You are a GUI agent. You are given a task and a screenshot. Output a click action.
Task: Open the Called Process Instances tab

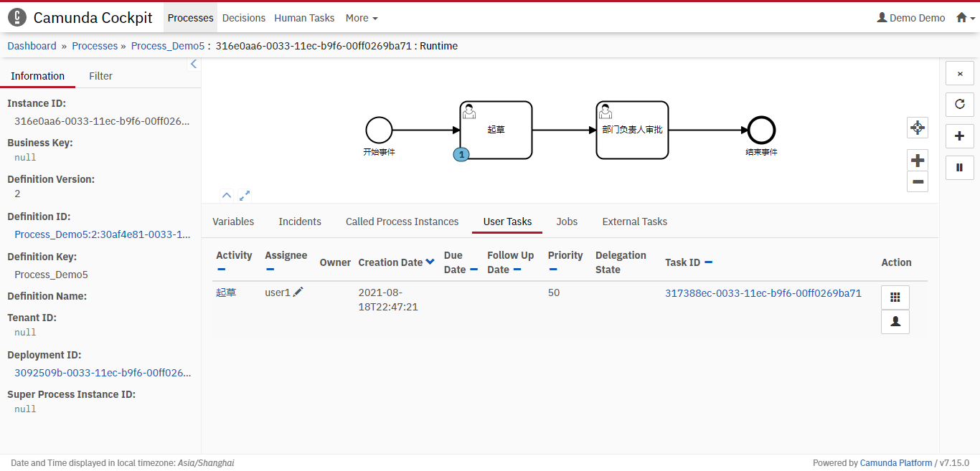tap(402, 222)
